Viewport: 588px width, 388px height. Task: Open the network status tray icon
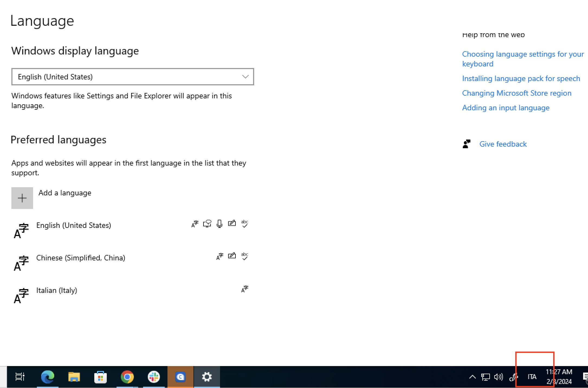(x=485, y=377)
